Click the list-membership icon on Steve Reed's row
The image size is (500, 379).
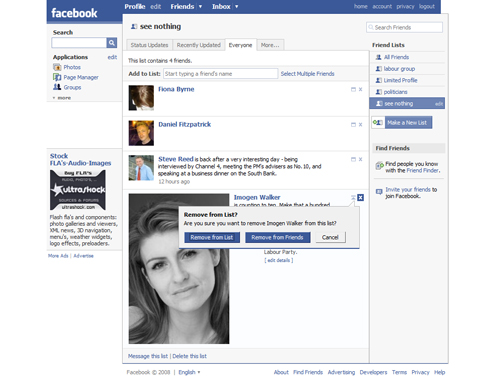pos(353,159)
